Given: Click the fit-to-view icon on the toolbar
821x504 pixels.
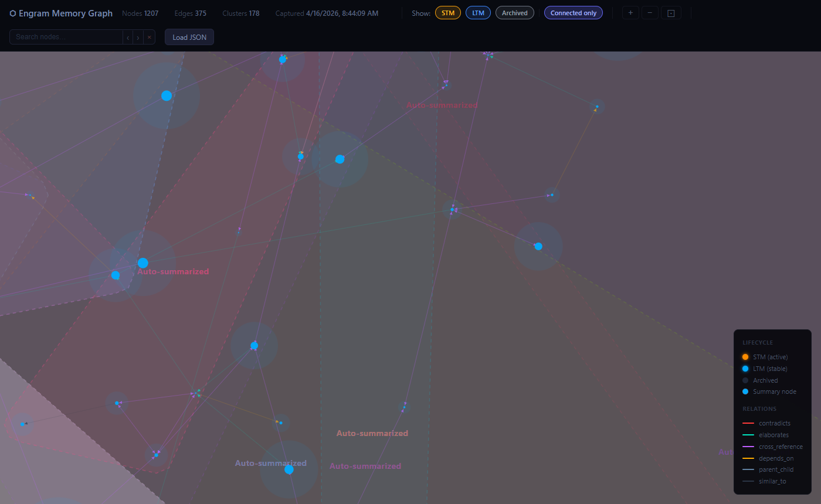Looking at the screenshot, I should tap(671, 12).
